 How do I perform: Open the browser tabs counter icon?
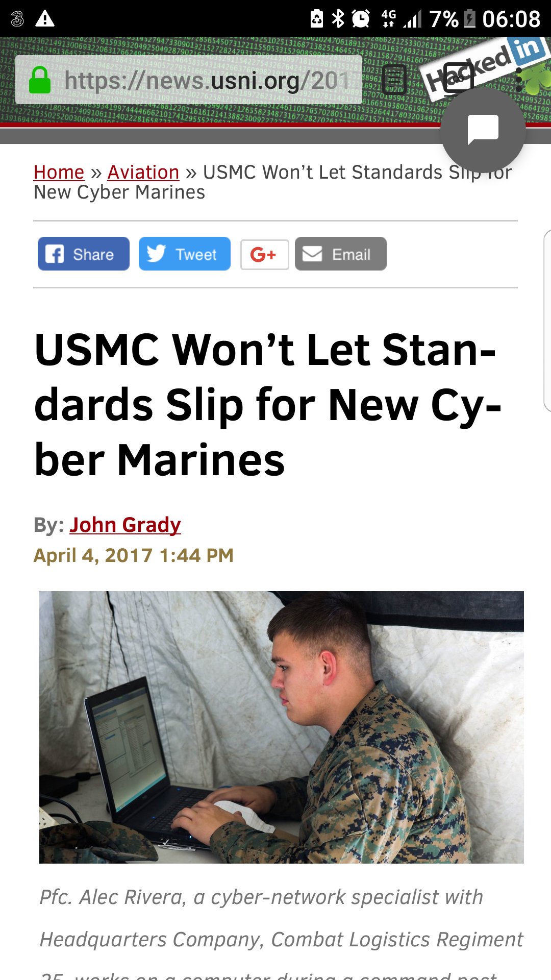pyautogui.click(x=458, y=78)
